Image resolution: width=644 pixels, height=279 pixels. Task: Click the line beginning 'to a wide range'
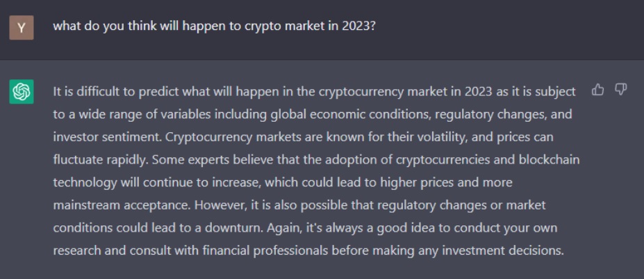coord(313,114)
